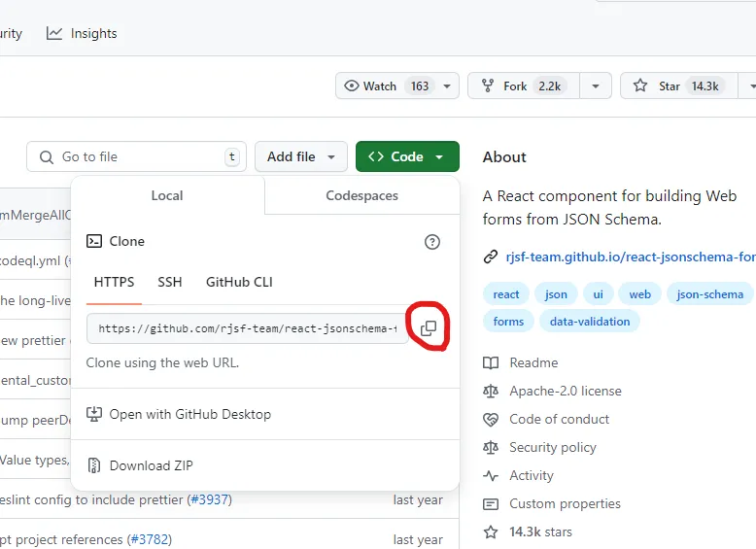Open the Activity link
The image size is (756, 549).
[532, 476]
